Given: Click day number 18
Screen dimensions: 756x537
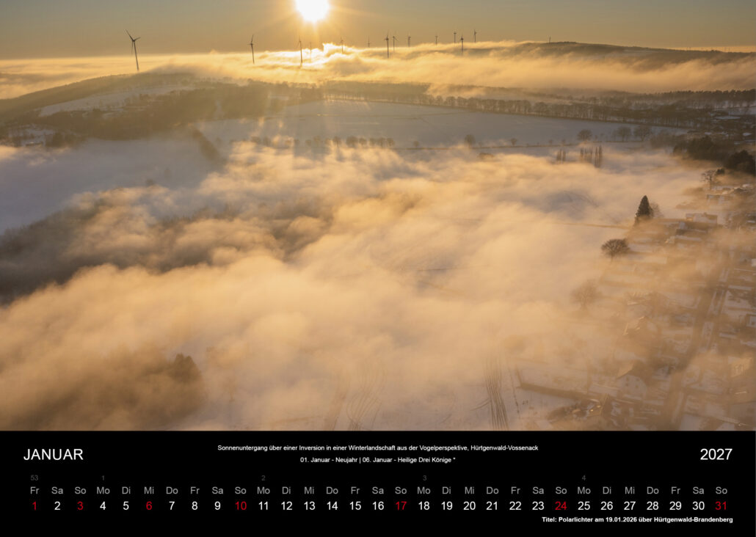Looking at the screenshot, I should (x=424, y=505).
